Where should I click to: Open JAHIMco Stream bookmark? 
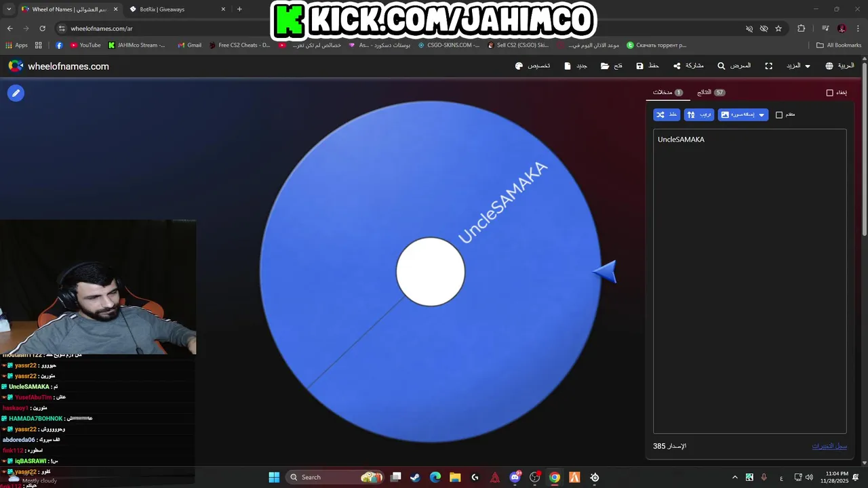136,45
